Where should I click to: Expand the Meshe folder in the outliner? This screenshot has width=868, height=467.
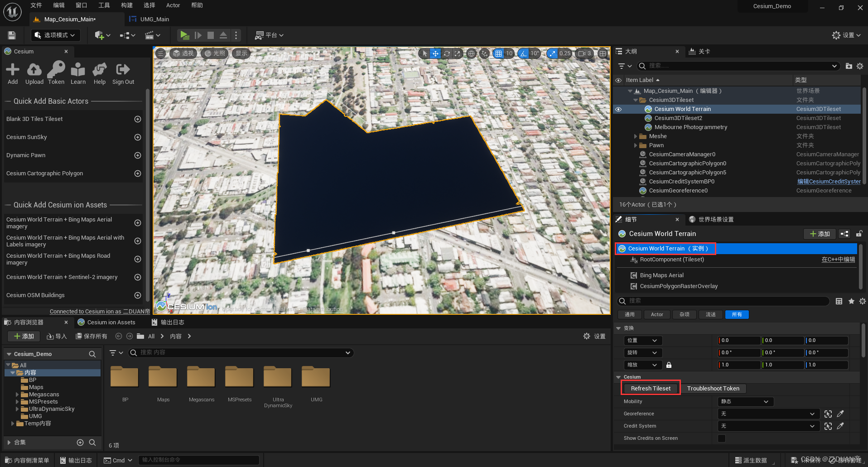coord(636,136)
